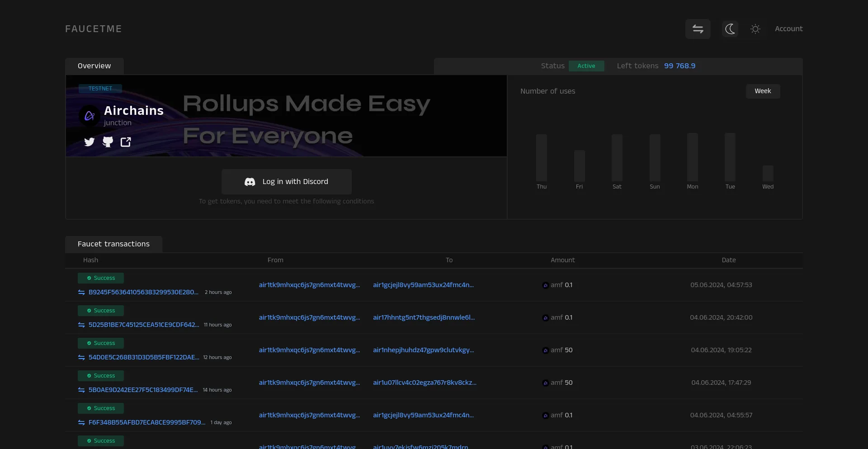
Task: Click amf token icon in 17:47:29 row
Action: [x=545, y=383]
